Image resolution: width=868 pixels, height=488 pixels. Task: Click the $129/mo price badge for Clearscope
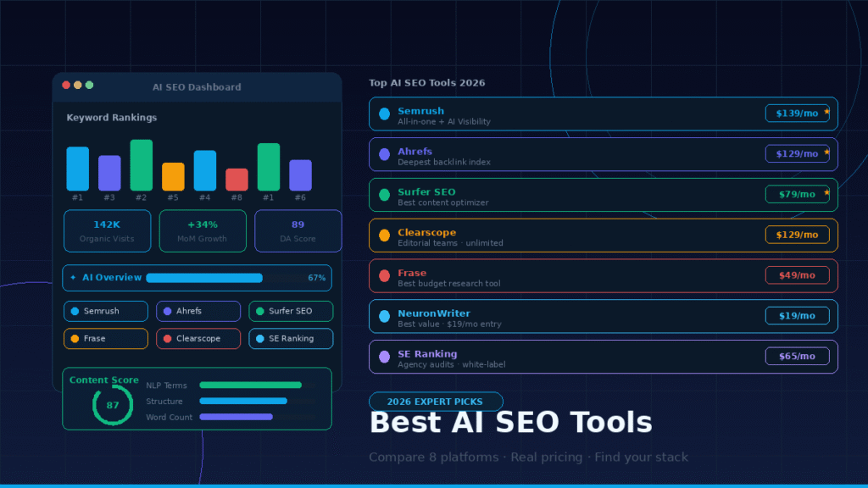coord(797,235)
